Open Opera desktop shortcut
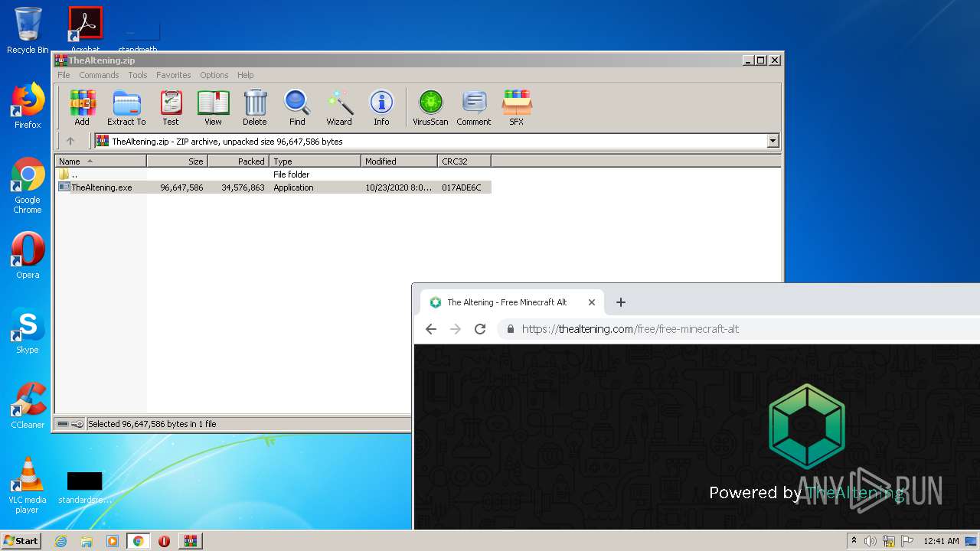The height and width of the screenshot is (551, 980). [28, 256]
